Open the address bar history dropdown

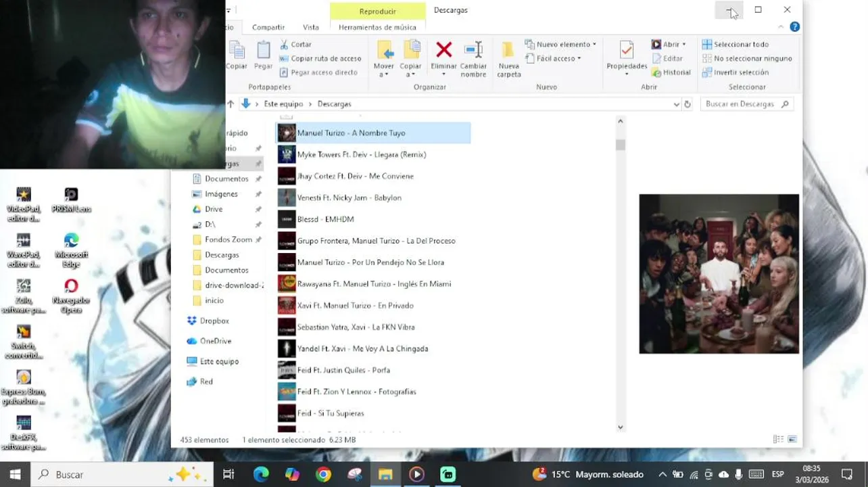tap(676, 104)
